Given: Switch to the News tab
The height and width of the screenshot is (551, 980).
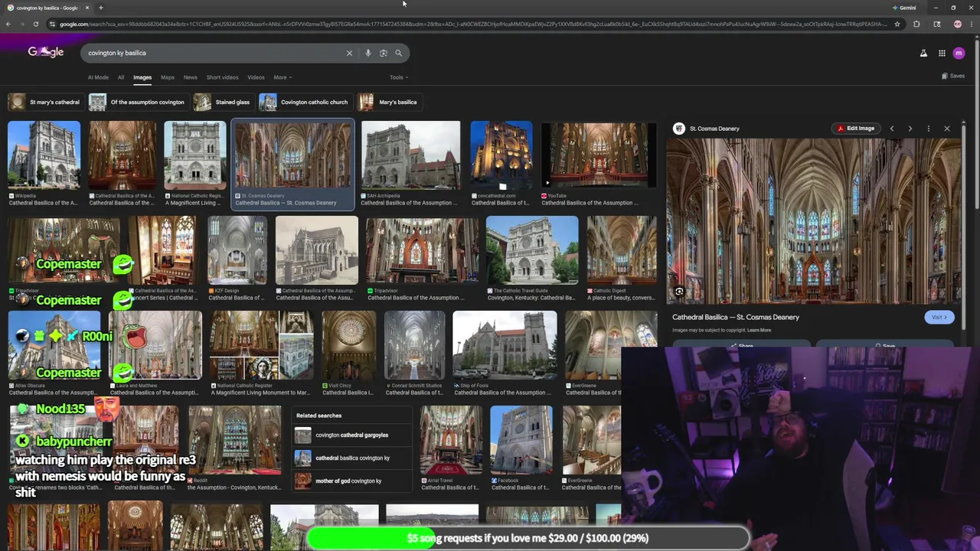Looking at the screenshot, I should [x=191, y=77].
